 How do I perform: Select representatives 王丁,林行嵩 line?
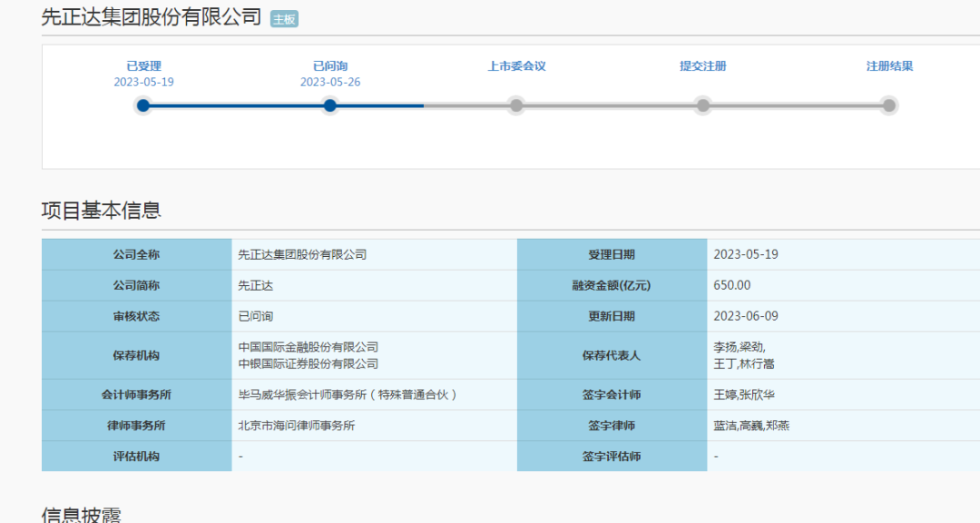(744, 363)
